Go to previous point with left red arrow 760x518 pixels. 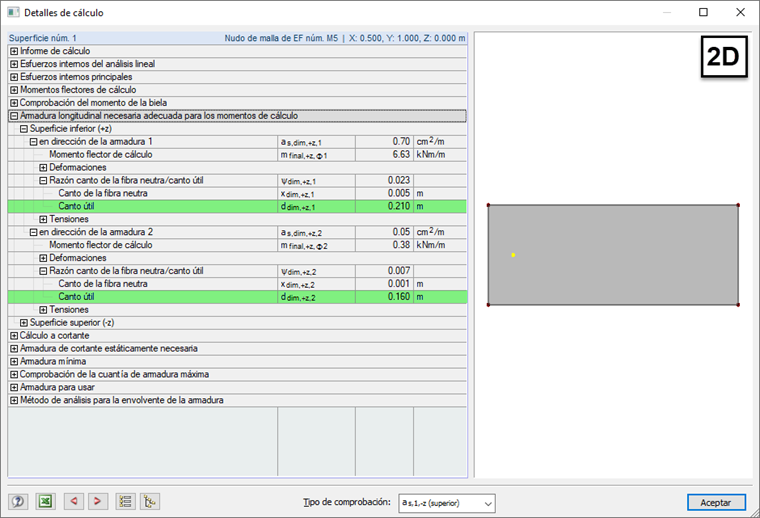(74, 502)
